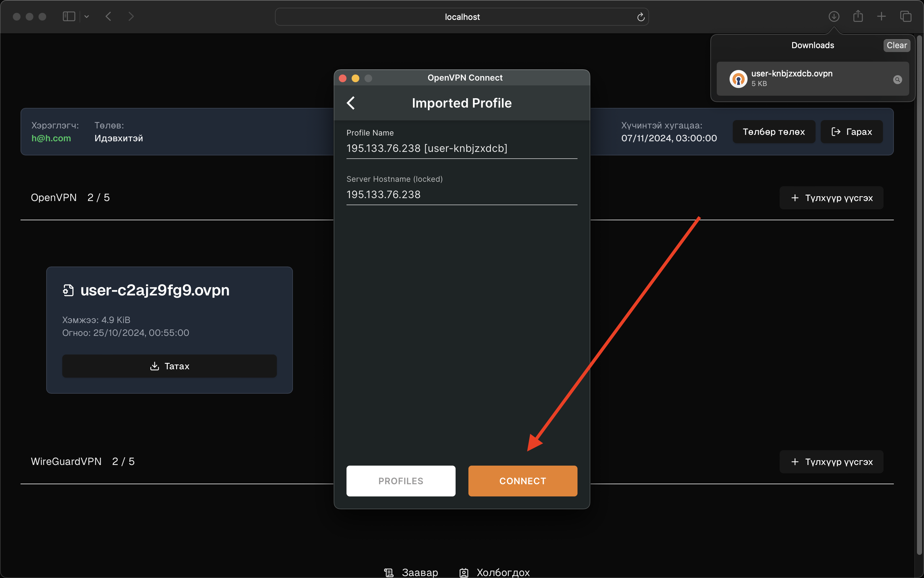Minimize the OpenVPN Connect window
This screenshot has height=578, width=924.
(x=355, y=78)
